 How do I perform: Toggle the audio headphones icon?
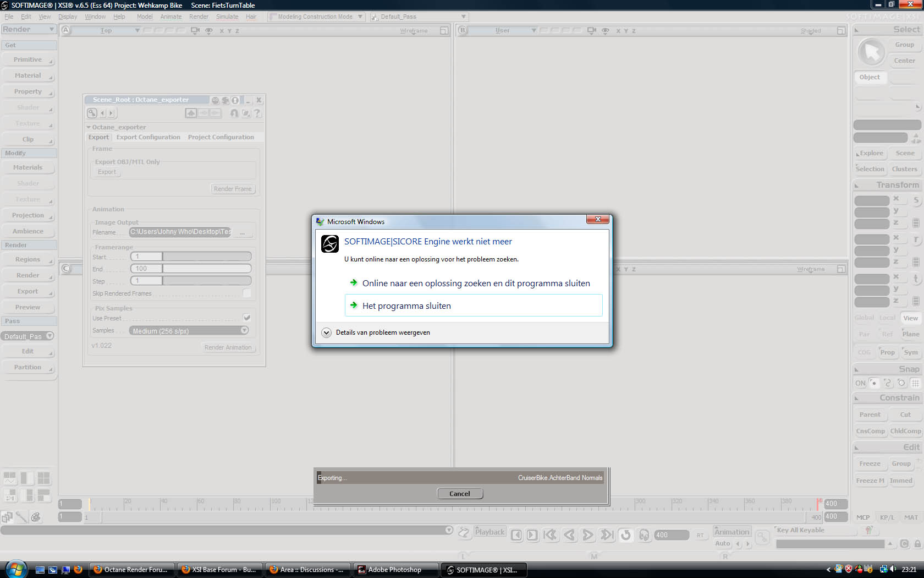(x=644, y=535)
